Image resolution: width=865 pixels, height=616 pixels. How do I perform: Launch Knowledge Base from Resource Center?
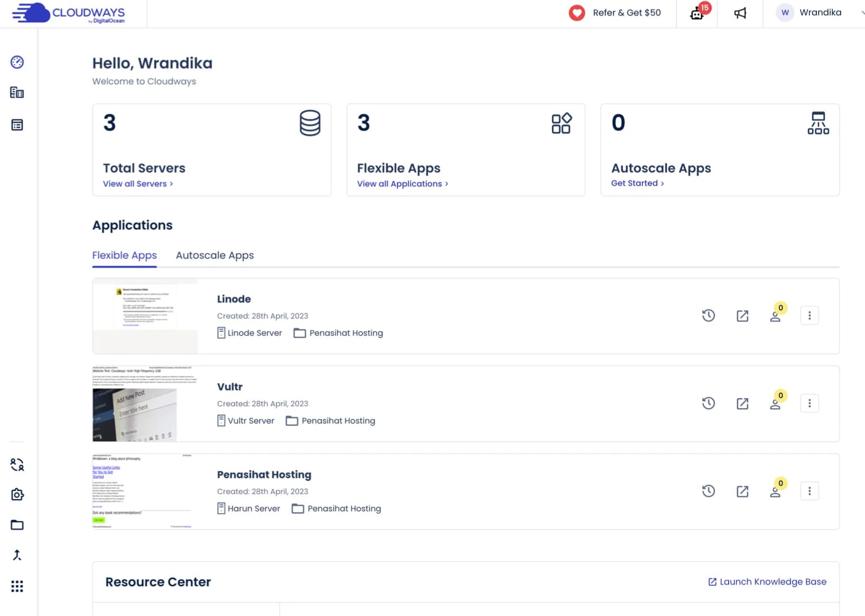(767, 582)
